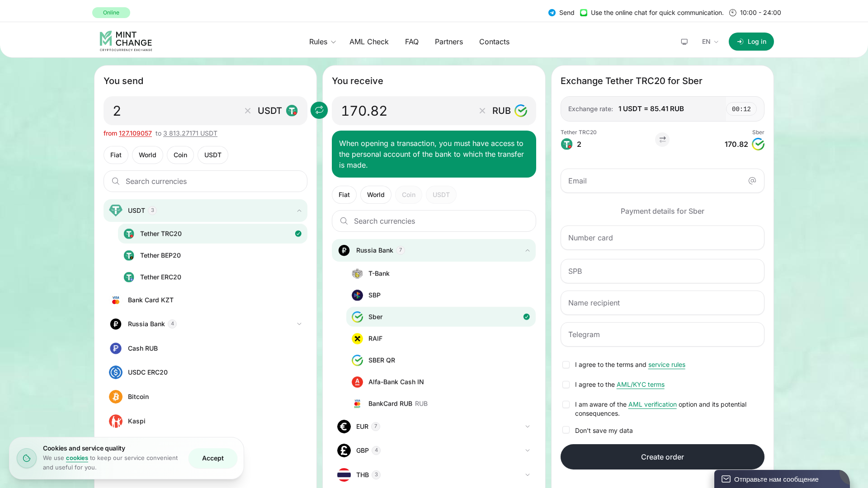This screenshot has height=488, width=868.
Task: Open the service rules link
Action: pyautogui.click(x=667, y=365)
